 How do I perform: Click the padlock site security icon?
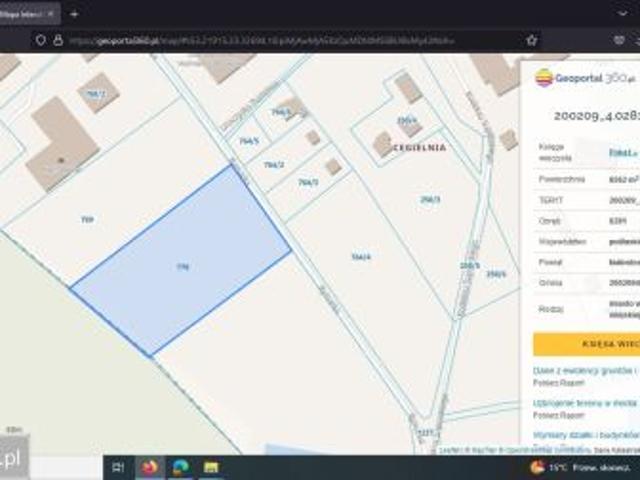click(x=58, y=40)
